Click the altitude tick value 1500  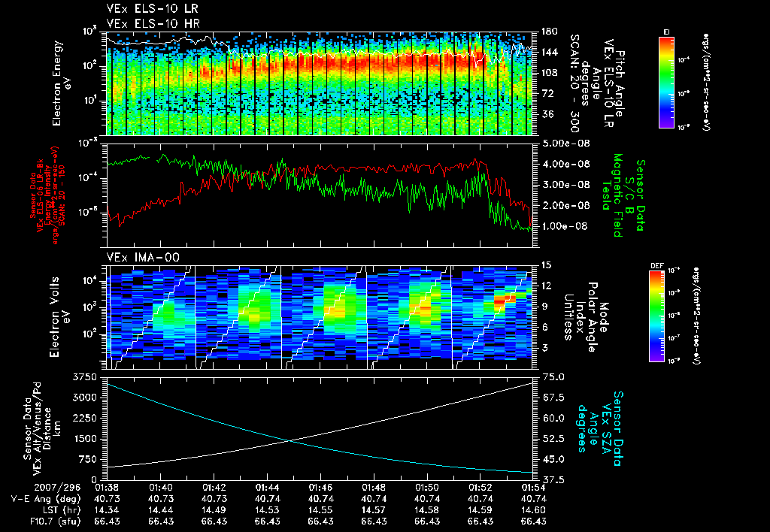pos(85,439)
